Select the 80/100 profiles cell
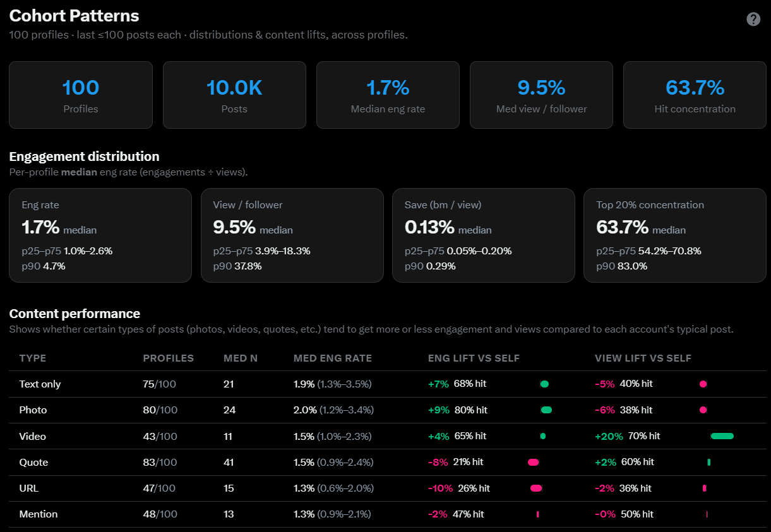Viewport: 771px width, 532px height. coord(160,410)
